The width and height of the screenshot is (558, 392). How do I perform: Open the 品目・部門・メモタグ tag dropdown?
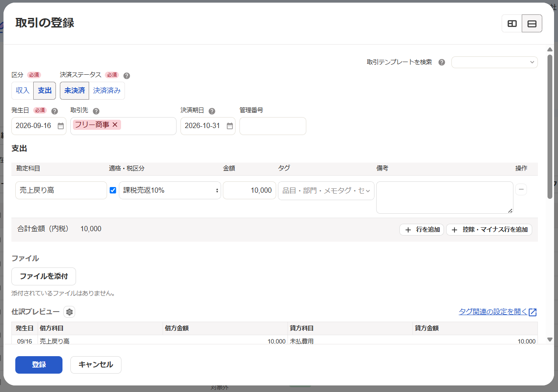(326, 191)
